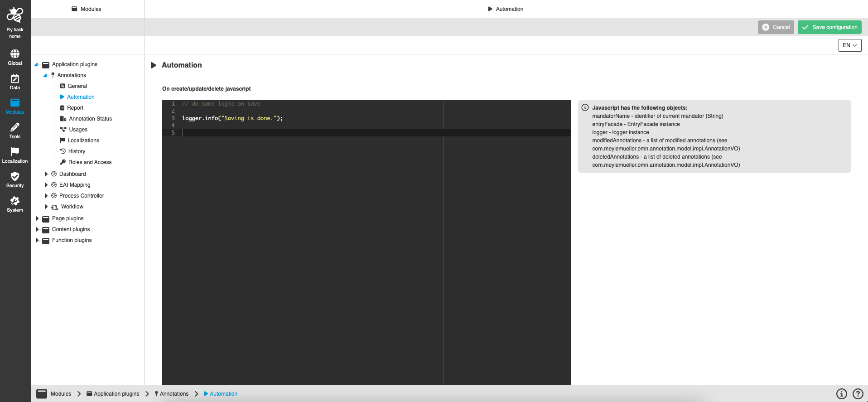Expand the Content plugins tree node
The image size is (868, 402).
[x=37, y=229]
